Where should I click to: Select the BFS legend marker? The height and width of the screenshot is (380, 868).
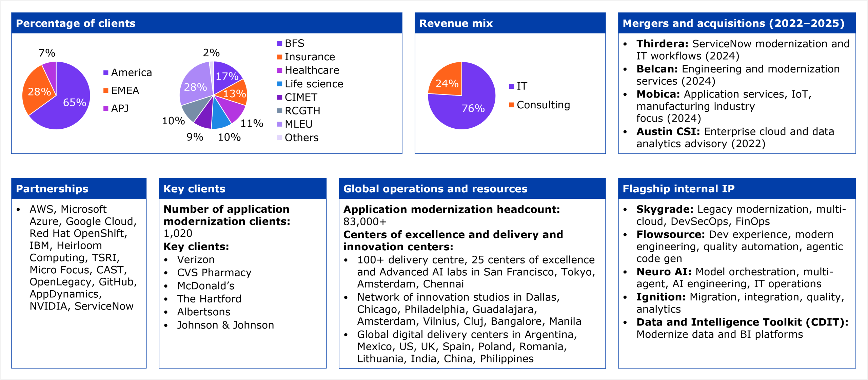[x=279, y=44]
